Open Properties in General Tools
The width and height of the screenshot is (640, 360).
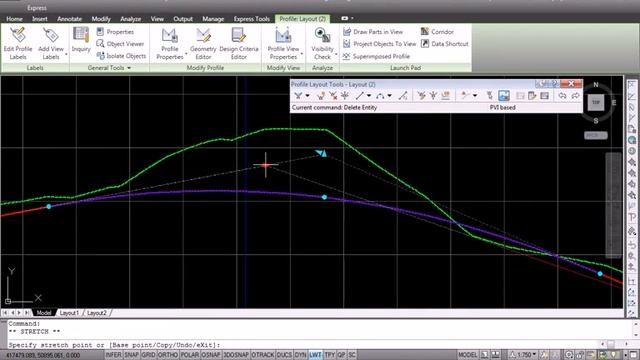[x=116, y=31]
